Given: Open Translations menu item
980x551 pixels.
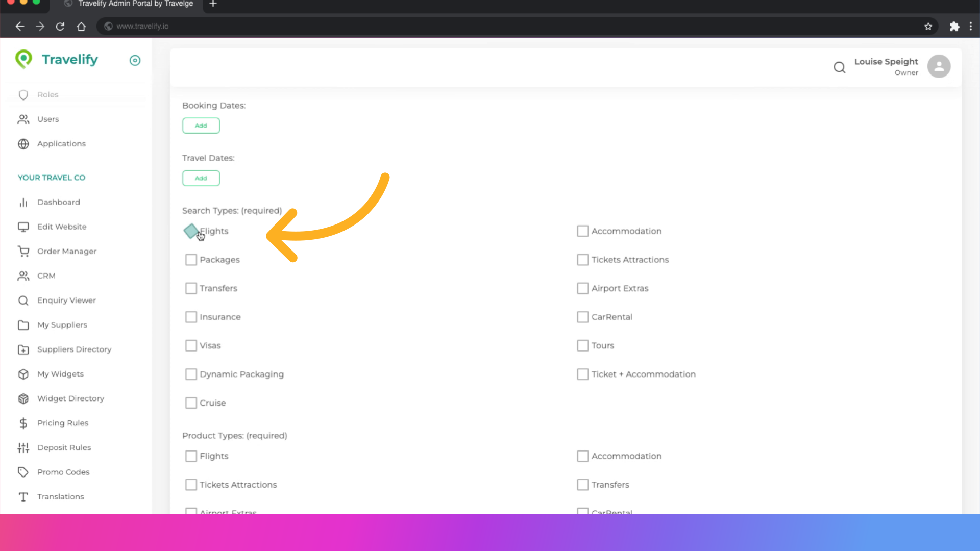Looking at the screenshot, I should (60, 496).
